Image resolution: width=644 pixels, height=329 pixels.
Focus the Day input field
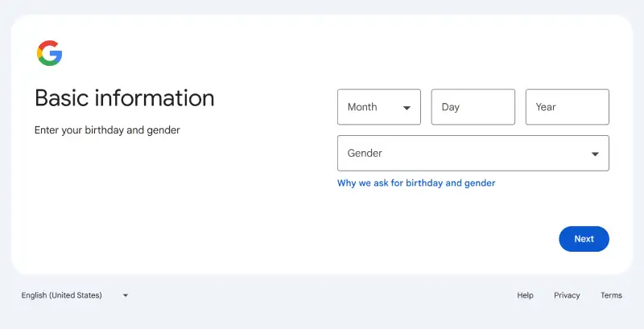473,107
